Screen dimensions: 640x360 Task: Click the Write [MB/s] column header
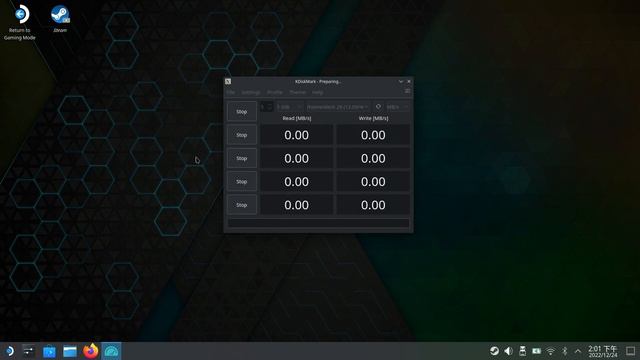[x=373, y=118]
